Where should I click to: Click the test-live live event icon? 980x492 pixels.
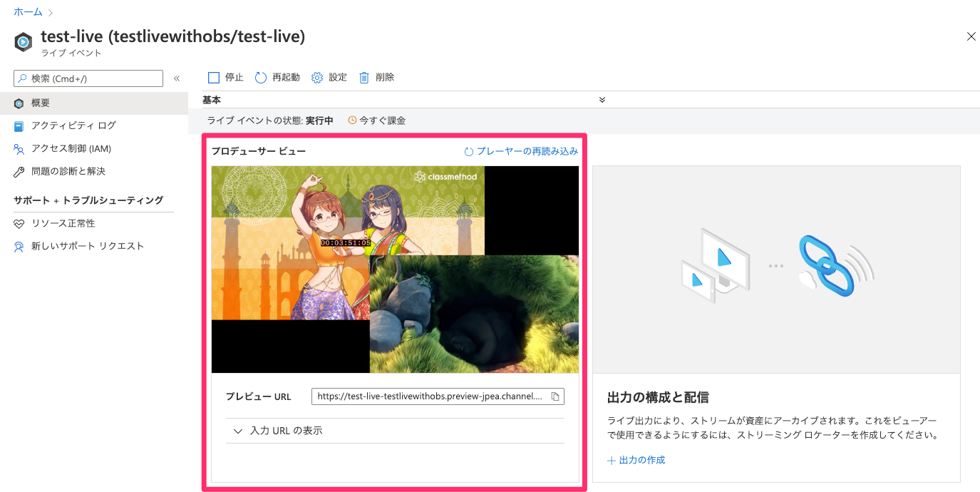[x=24, y=42]
